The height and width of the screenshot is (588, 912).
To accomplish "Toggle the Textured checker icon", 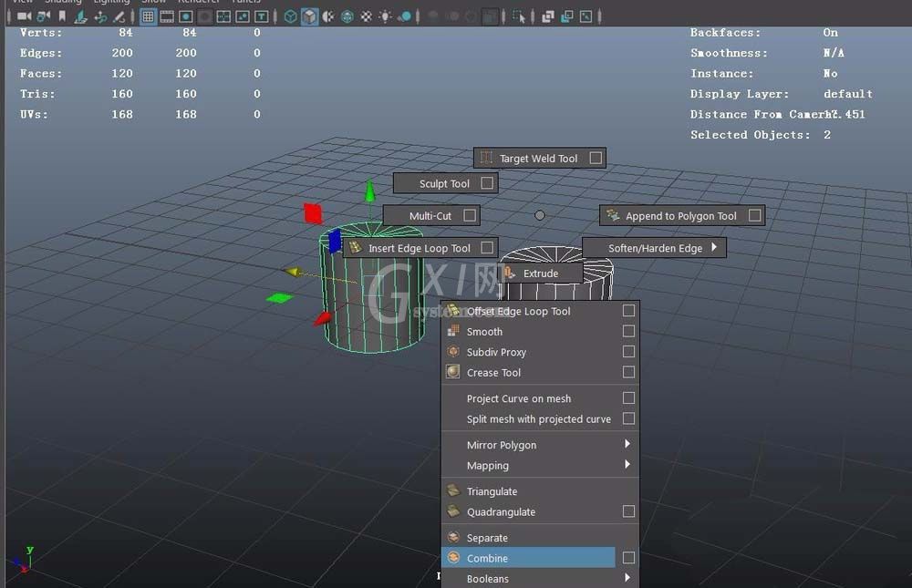I will 367,16.
